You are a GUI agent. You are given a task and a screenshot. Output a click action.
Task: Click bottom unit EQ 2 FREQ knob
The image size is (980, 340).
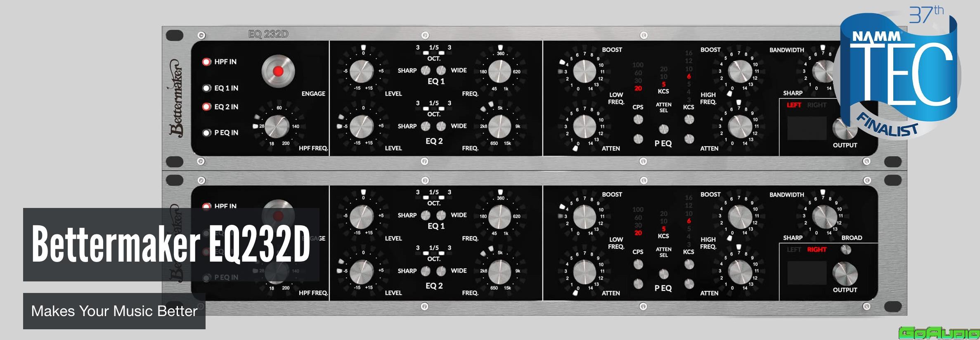499,272
